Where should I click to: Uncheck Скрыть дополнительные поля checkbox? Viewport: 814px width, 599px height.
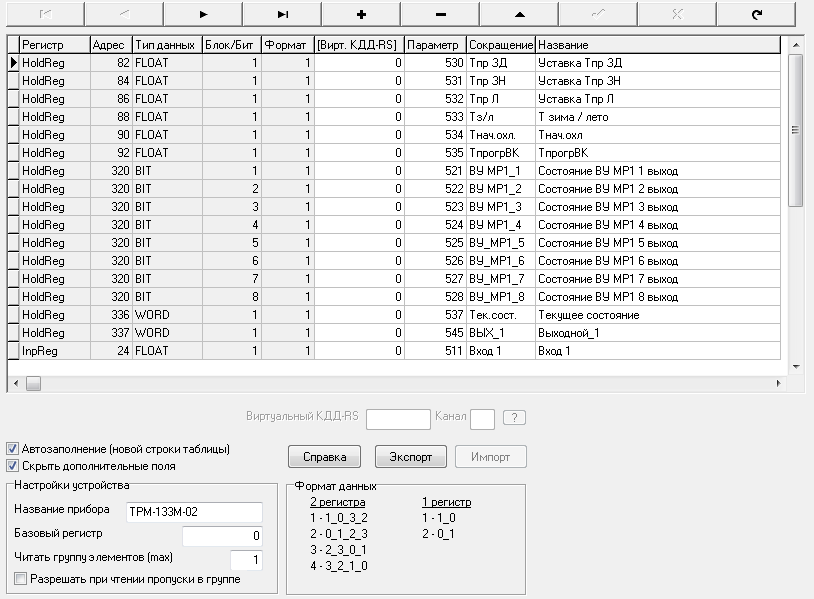pyautogui.click(x=13, y=465)
